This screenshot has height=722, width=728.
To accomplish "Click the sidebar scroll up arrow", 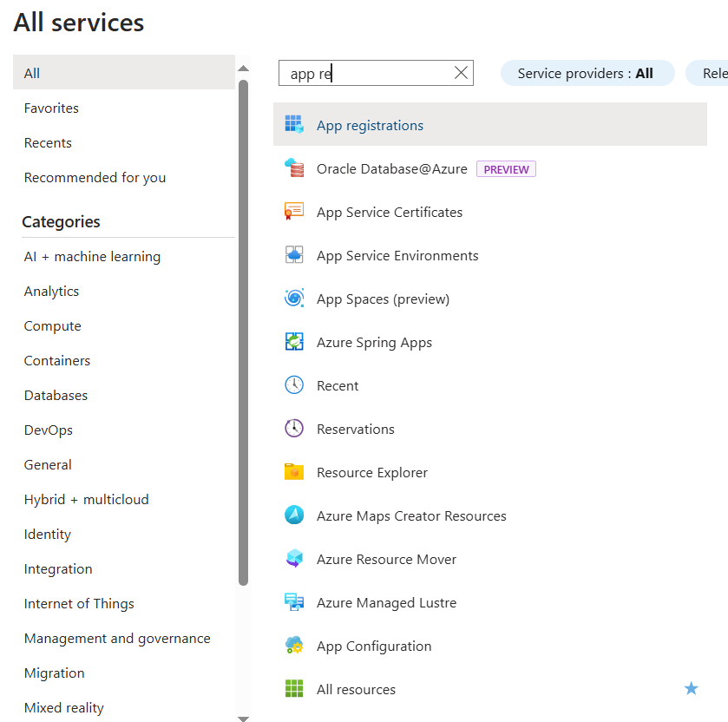I will point(243,69).
